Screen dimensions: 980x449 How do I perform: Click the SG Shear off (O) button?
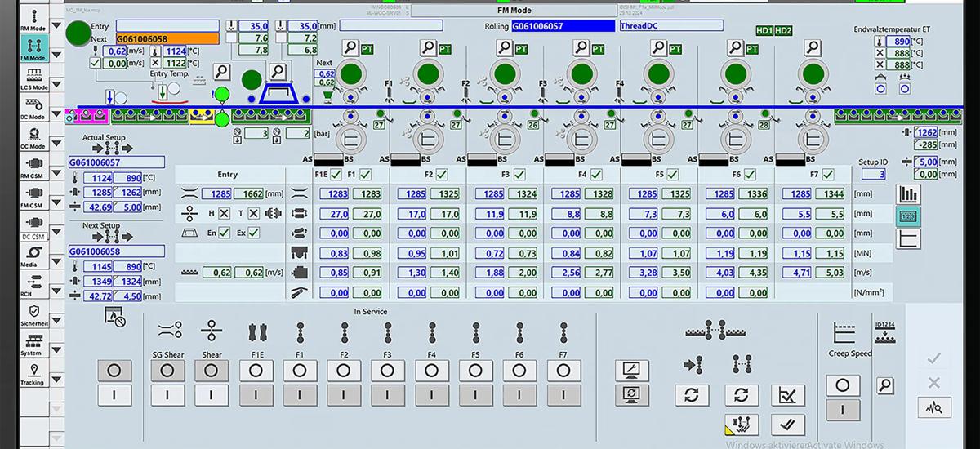pyautogui.click(x=167, y=371)
